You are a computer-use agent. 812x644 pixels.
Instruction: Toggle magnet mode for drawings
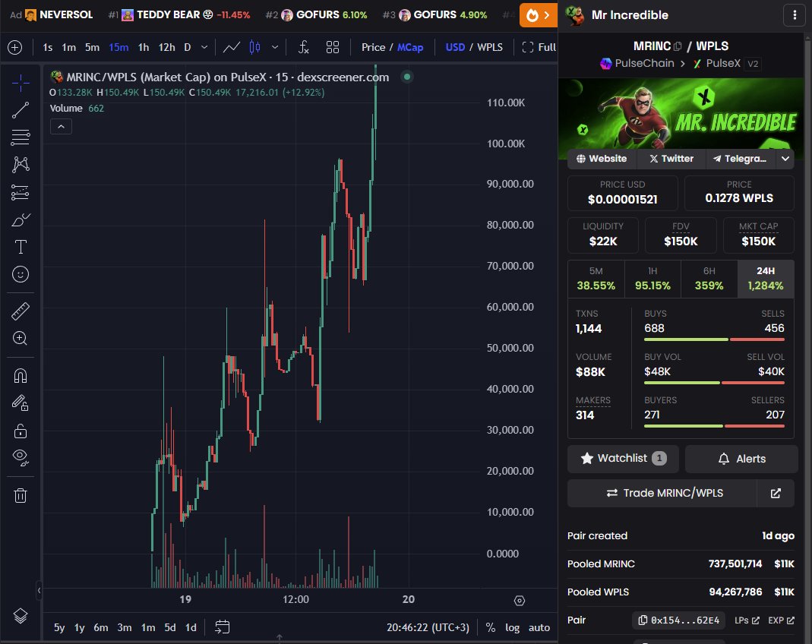[x=21, y=375]
